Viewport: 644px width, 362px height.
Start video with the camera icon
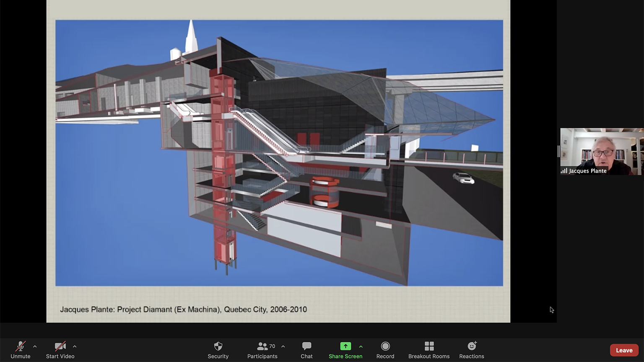point(60,346)
